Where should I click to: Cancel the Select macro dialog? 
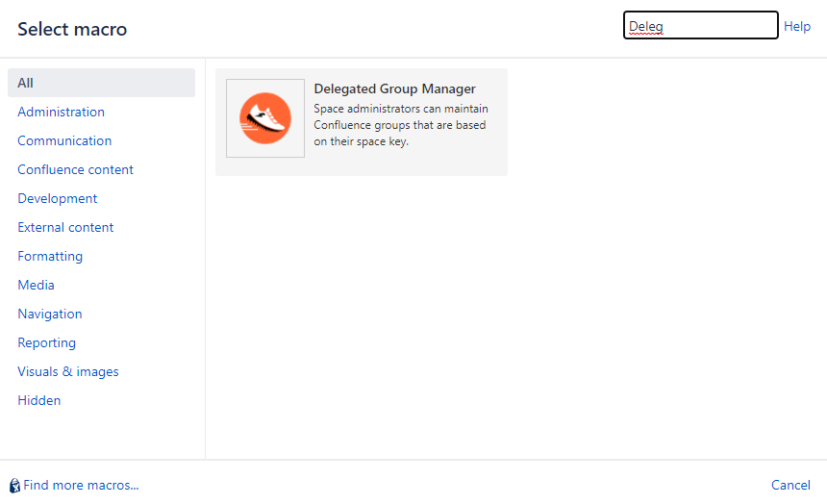[x=790, y=485]
